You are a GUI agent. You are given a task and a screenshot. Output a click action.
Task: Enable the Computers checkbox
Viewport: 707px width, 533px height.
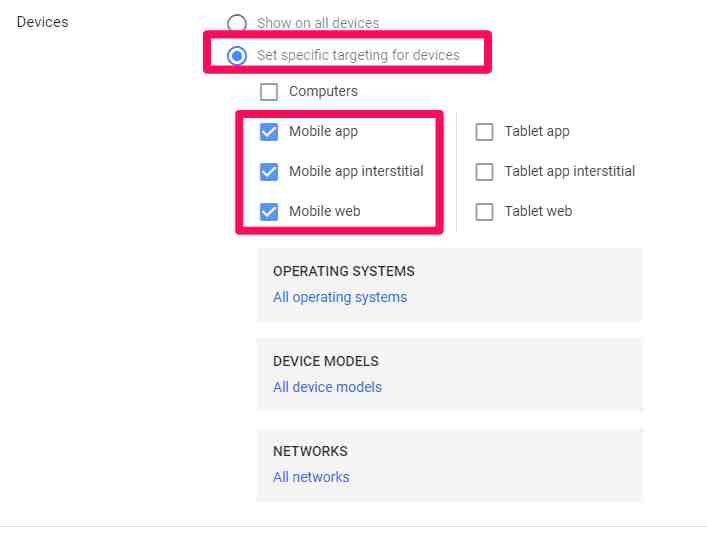[x=269, y=92]
